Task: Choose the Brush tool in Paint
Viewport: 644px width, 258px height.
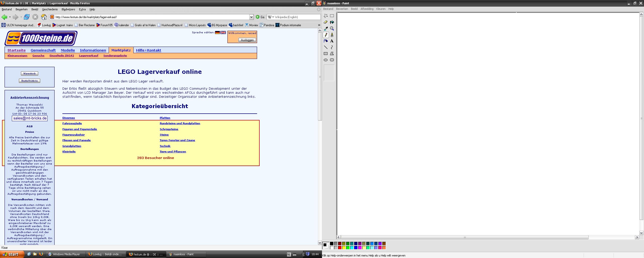Action: (332, 35)
